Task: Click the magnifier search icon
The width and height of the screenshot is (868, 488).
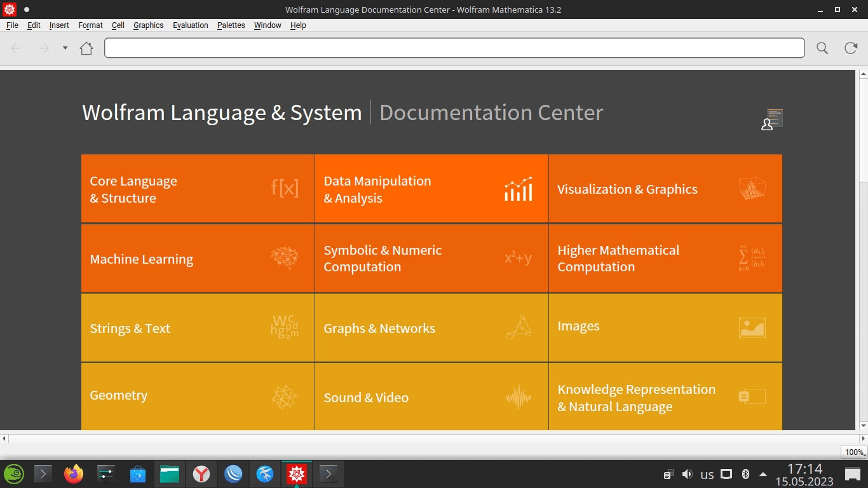Action: point(822,48)
